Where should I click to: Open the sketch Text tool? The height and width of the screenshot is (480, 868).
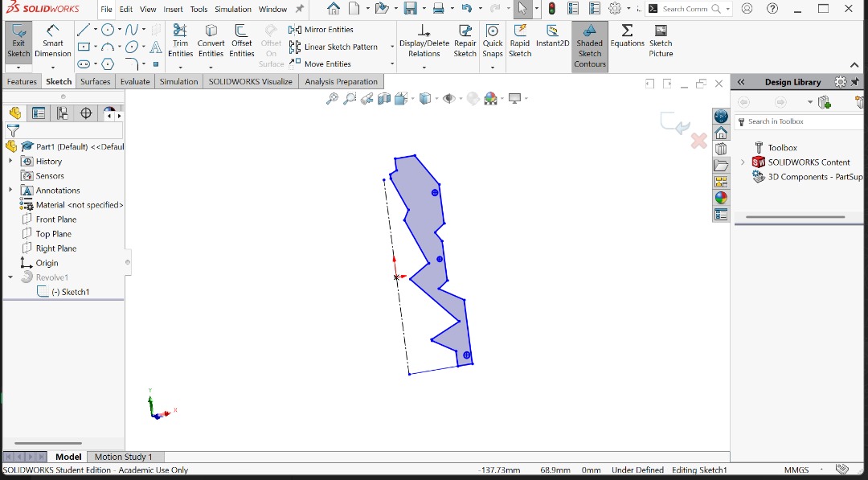point(156,47)
